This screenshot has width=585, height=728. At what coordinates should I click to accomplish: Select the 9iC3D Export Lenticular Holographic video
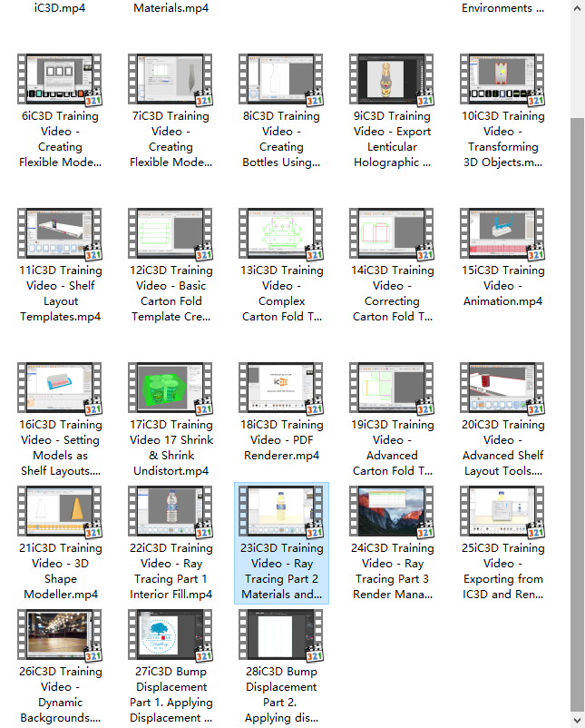pyautogui.click(x=392, y=80)
